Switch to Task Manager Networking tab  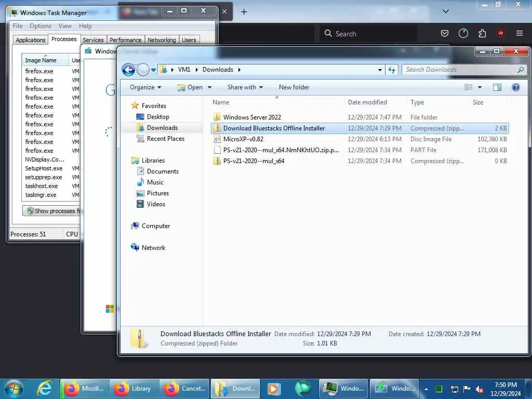pyautogui.click(x=162, y=39)
